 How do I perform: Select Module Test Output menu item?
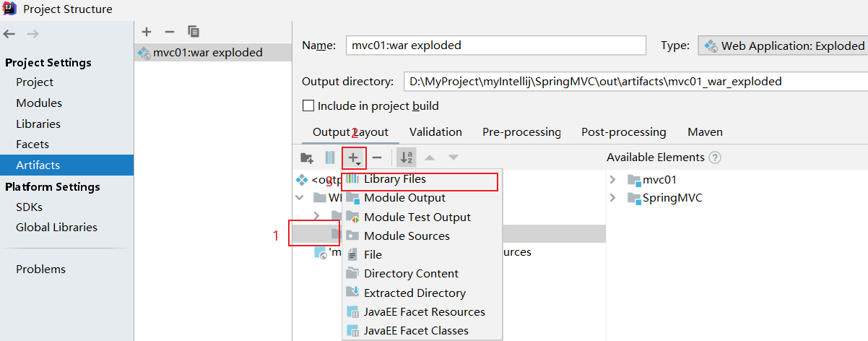point(422,217)
